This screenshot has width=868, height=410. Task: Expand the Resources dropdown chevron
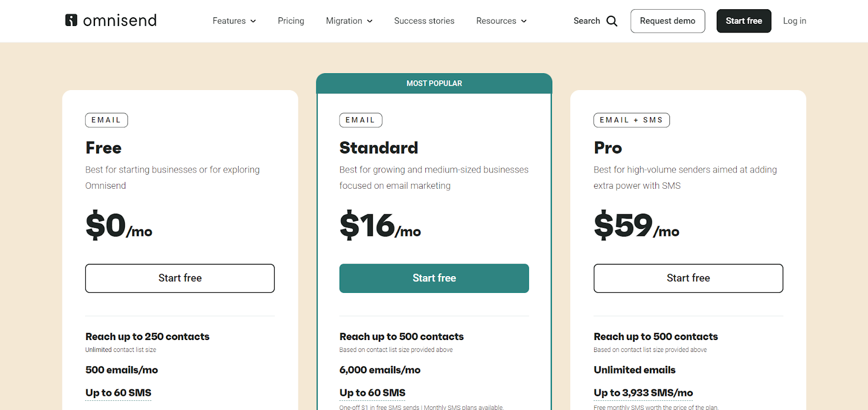tap(524, 21)
